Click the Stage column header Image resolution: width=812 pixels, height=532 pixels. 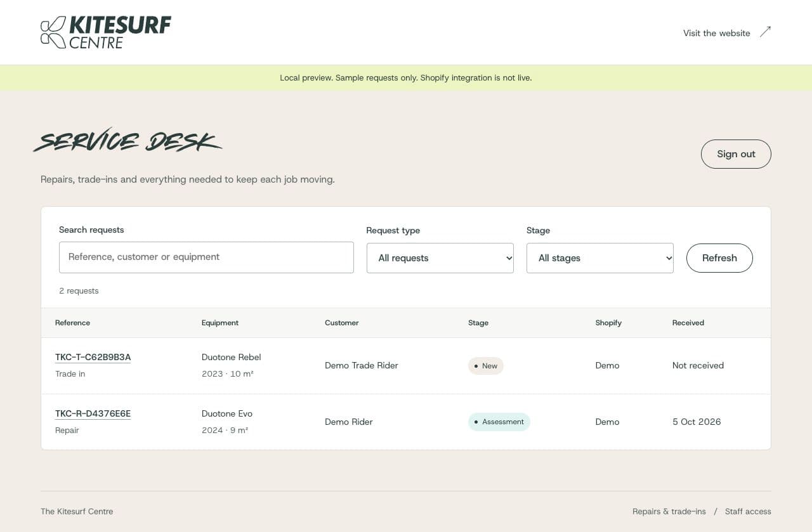coord(478,323)
